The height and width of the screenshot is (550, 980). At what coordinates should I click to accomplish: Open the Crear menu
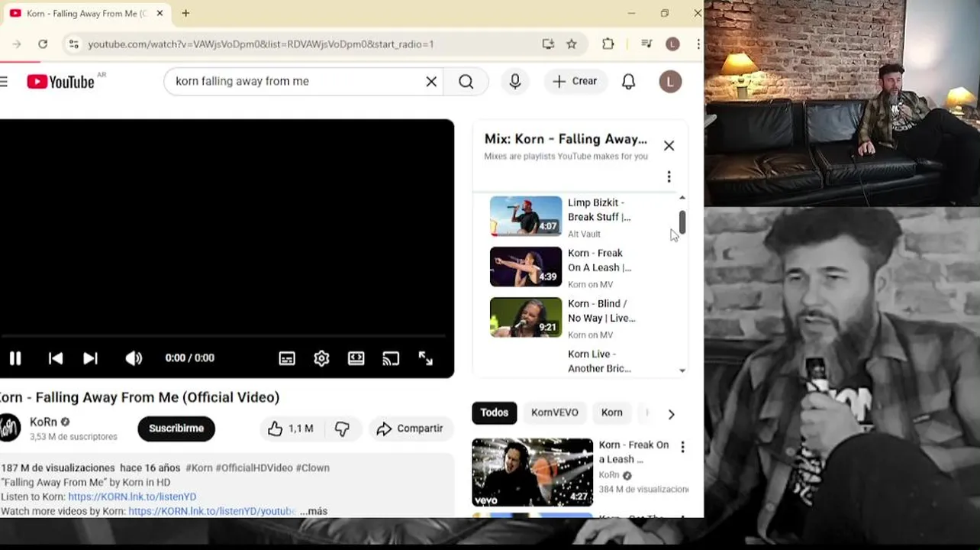575,81
